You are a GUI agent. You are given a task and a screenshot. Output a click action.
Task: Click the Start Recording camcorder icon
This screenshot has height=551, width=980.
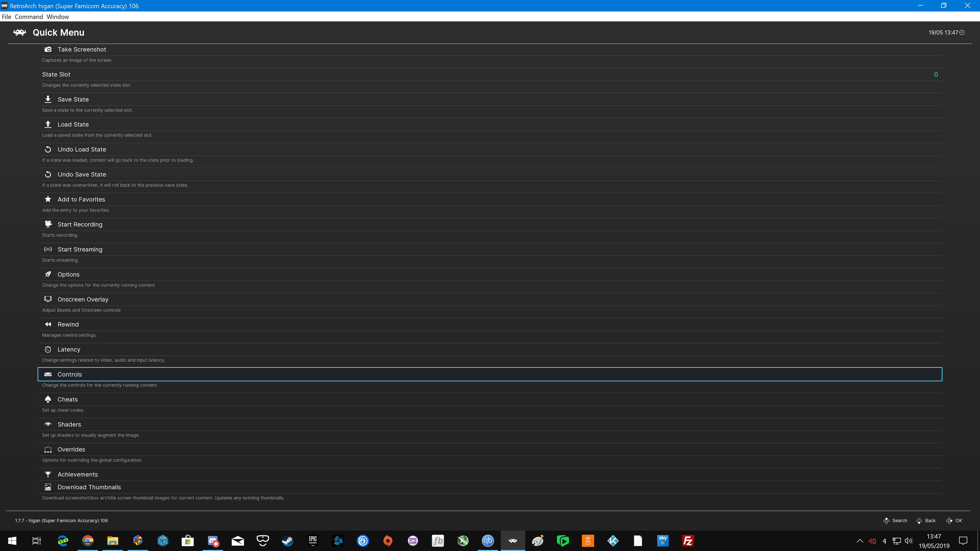(48, 224)
